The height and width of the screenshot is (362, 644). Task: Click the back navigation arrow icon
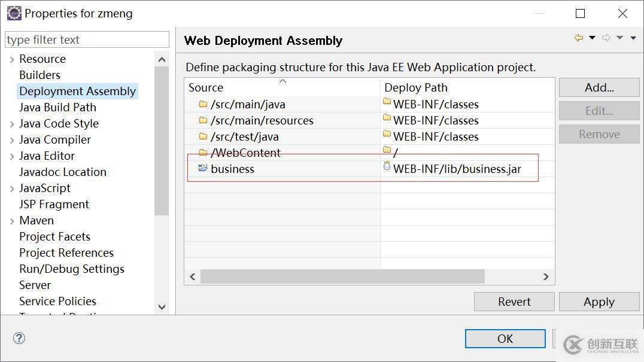pos(578,38)
